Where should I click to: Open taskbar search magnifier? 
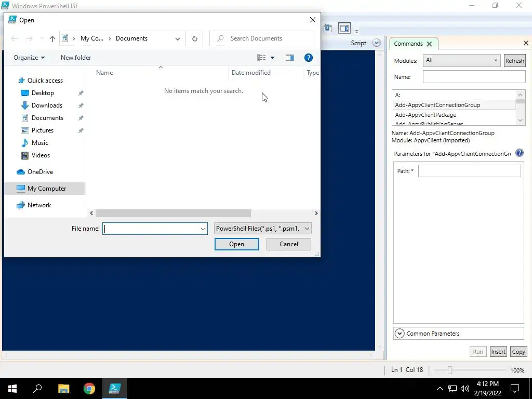tap(37, 389)
